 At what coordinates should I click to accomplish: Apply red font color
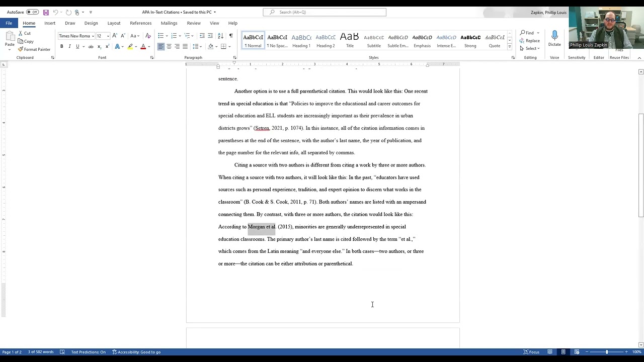tap(143, 46)
